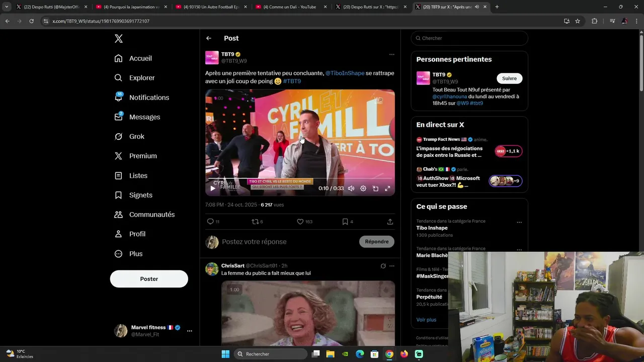Open Marvel fitness account menu
Viewport: 644px width, 362px height.
tap(189, 331)
